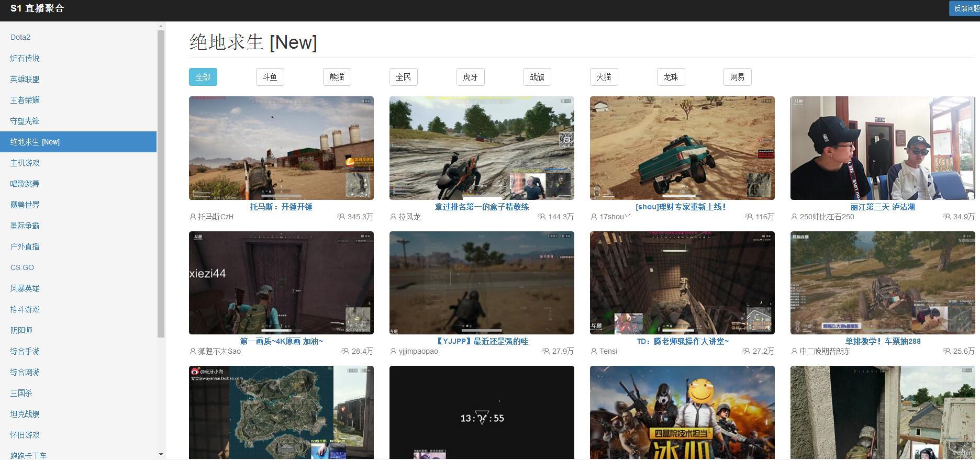Select the 全部 filter button
The width and height of the screenshot is (980, 460).
(x=203, y=77)
